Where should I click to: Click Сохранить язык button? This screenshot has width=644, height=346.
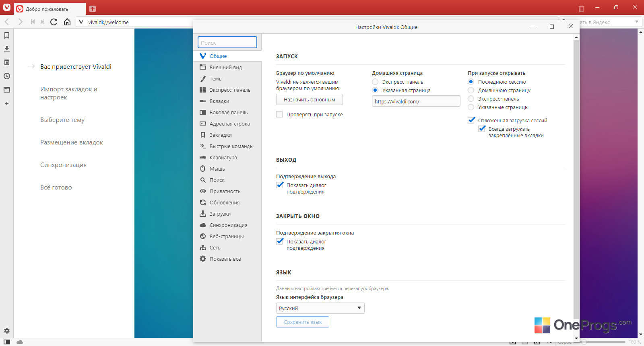coord(303,322)
